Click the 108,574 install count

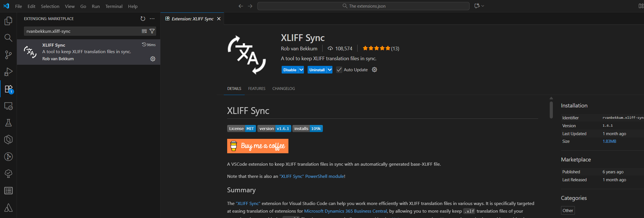coord(340,48)
